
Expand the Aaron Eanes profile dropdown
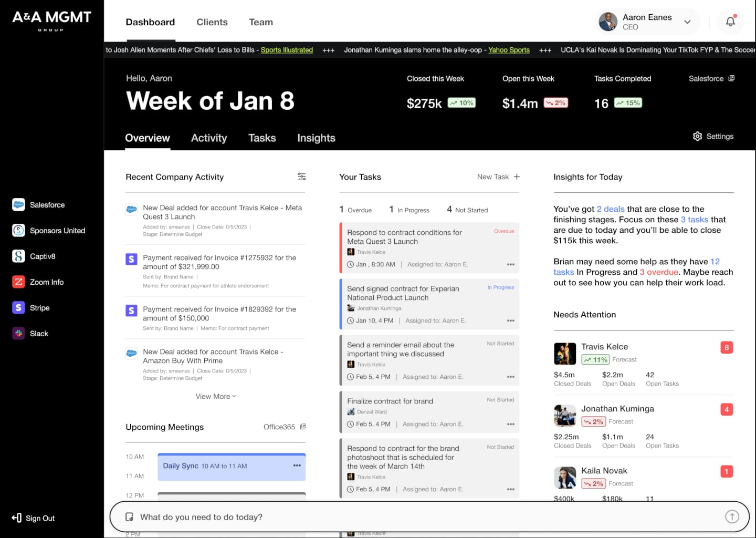click(x=687, y=22)
